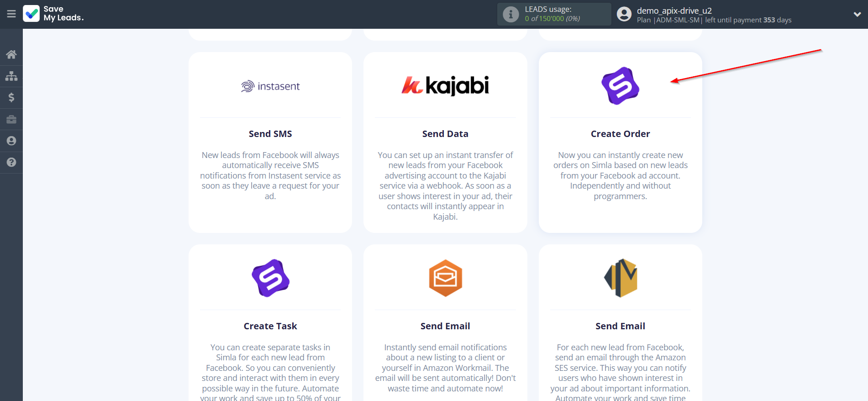The height and width of the screenshot is (401, 868).
Task: Click the LEADS usage info icon
Action: (x=510, y=14)
